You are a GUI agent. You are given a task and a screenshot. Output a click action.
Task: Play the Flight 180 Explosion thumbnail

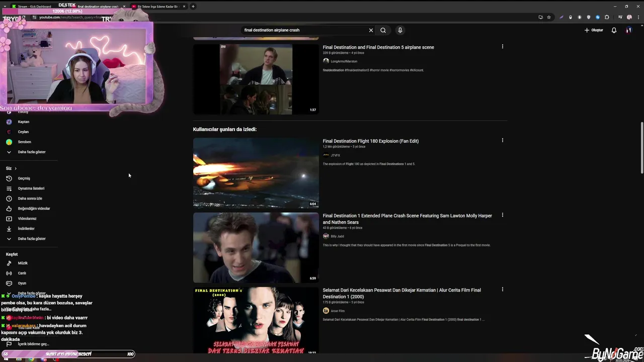point(256,173)
